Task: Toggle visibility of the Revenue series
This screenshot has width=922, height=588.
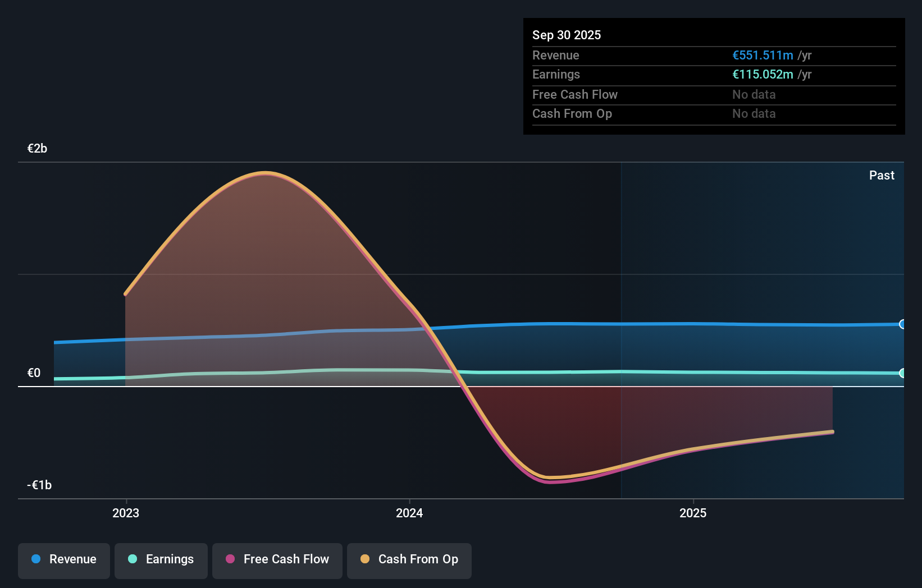Action: click(63, 559)
